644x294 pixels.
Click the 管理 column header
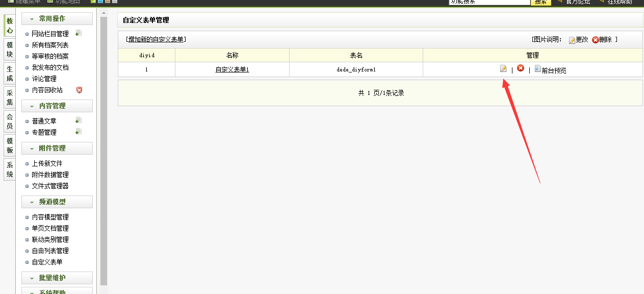[533, 55]
